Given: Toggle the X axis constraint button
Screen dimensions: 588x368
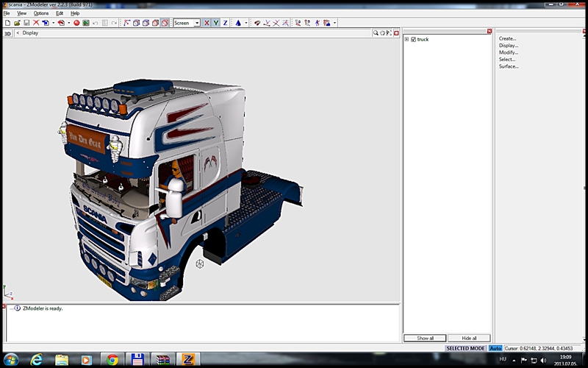Looking at the screenshot, I should coord(207,23).
